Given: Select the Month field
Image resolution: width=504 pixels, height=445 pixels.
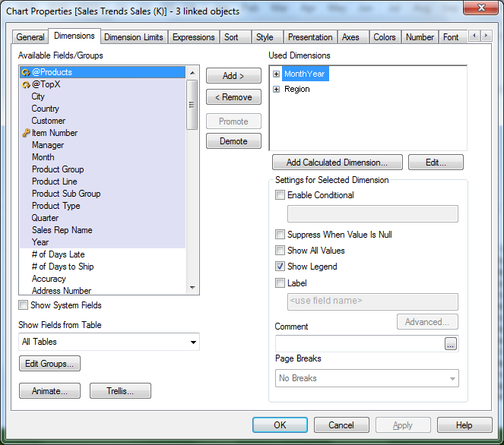Looking at the screenshot, I should point(103,157).
